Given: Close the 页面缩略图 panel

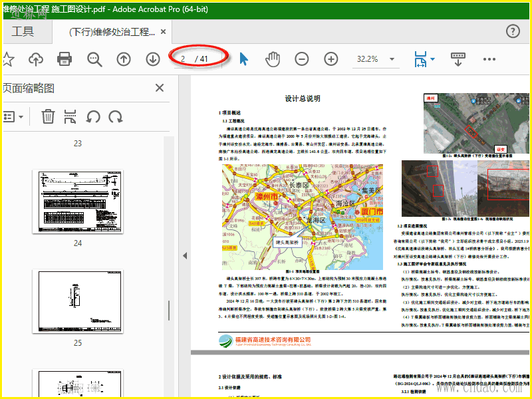Looking at the screenshot, I should pos(160,88).
